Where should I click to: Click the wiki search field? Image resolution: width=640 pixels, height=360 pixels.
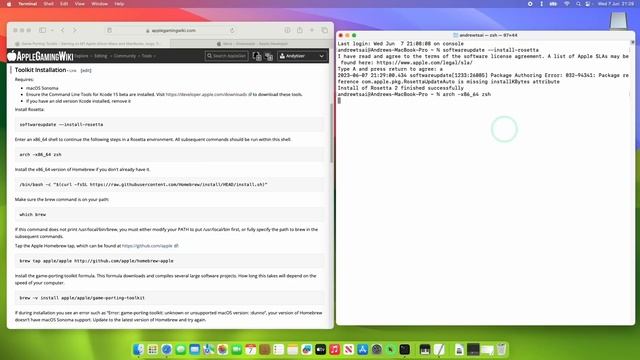click(227, 56)
